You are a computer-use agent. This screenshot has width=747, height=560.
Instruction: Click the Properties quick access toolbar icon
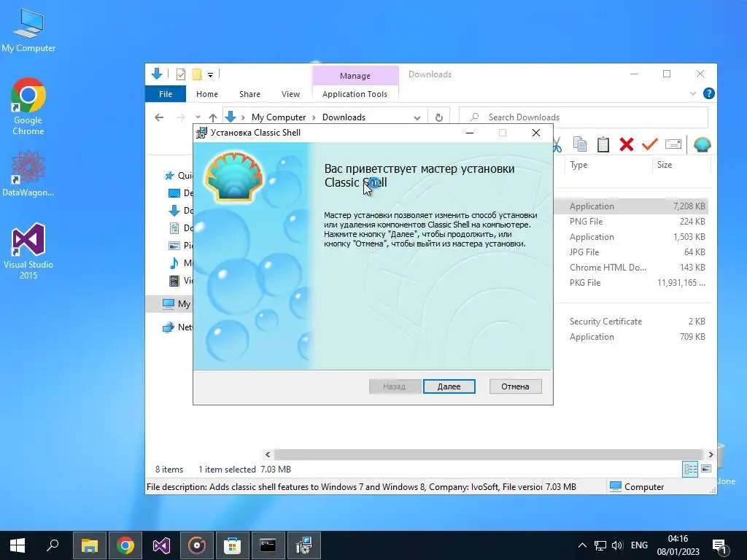click(x=181, y=74)
